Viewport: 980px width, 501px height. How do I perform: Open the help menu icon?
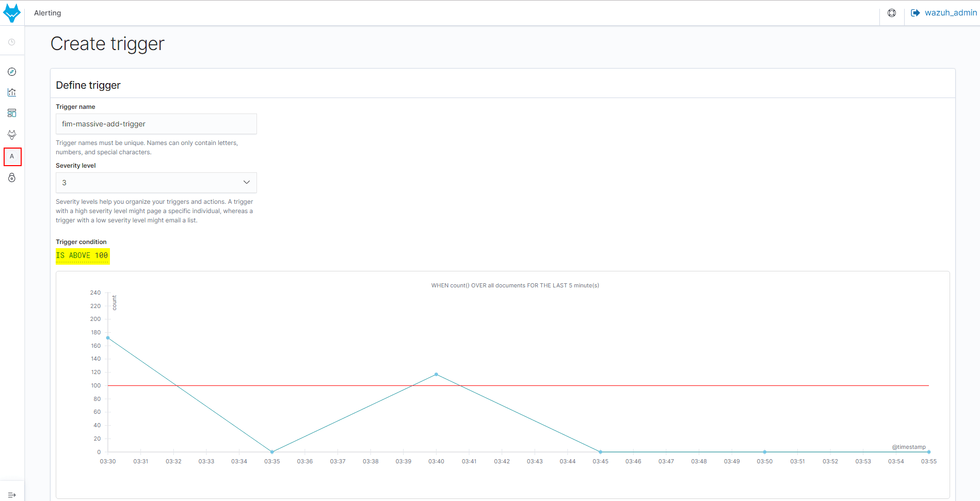[x=892, y=13]
